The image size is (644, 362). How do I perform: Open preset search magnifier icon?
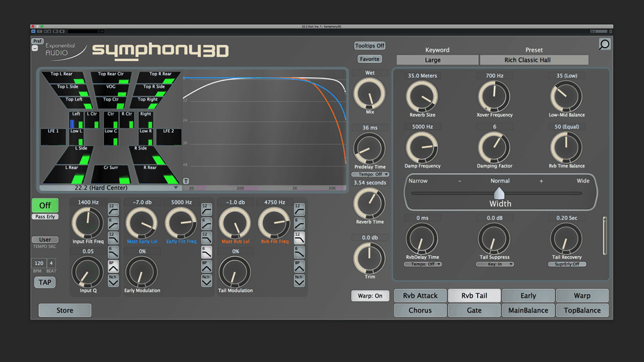click(604, 44)
